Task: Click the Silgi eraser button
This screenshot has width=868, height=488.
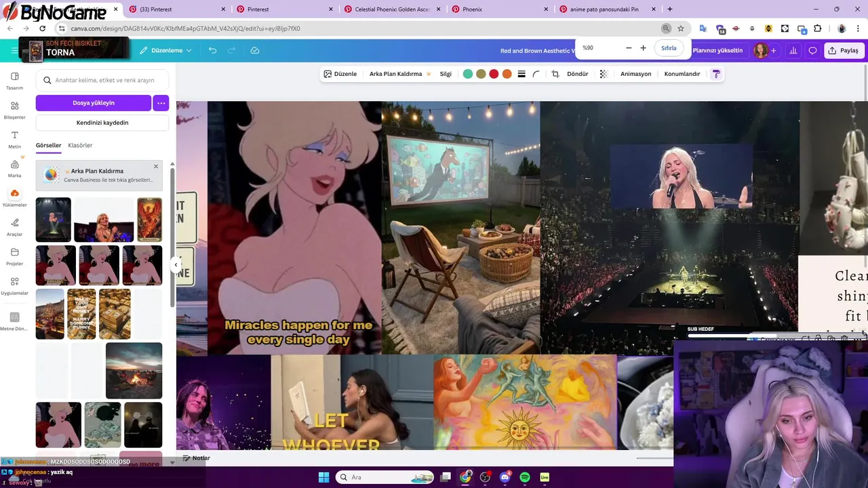Action: [x=446, y=74]
